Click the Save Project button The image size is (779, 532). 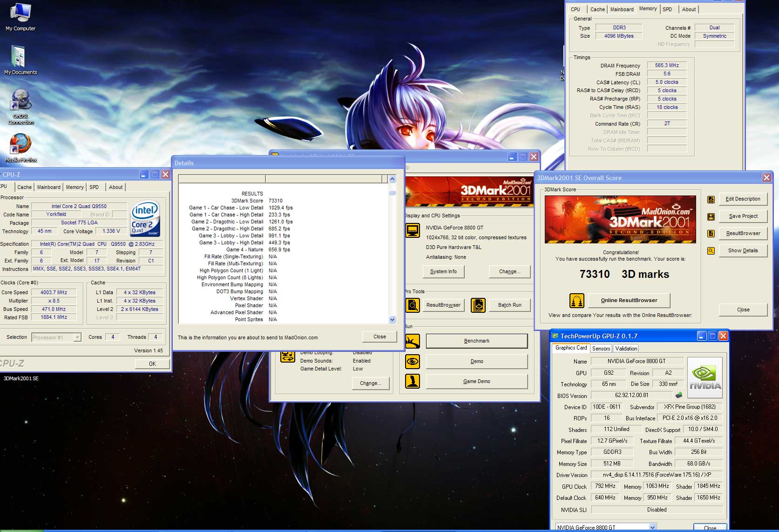pos(743,216)
